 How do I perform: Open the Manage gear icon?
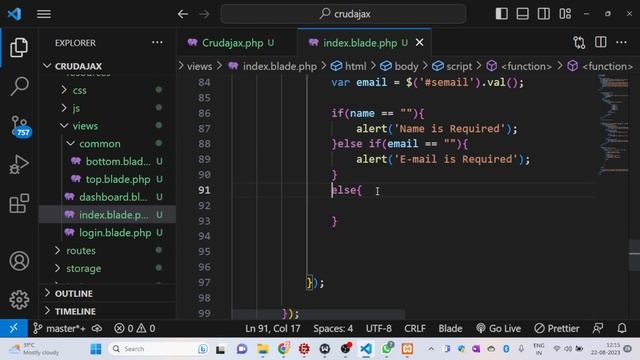click(19, 300)
